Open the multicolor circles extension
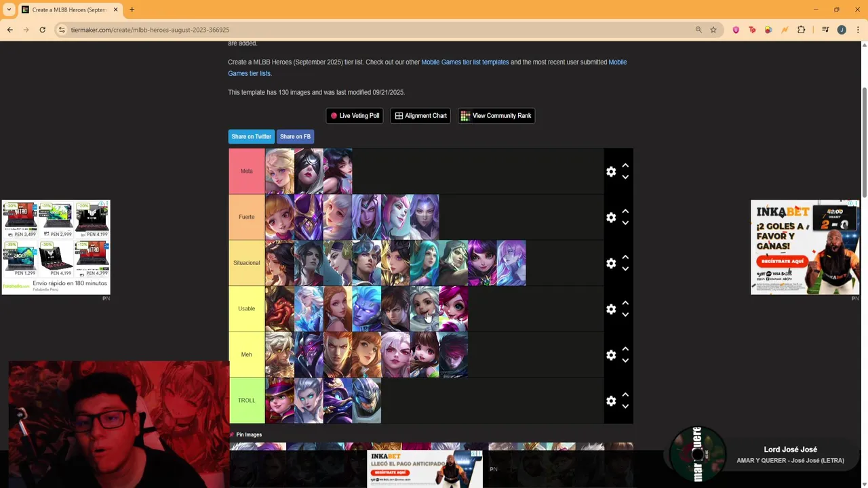 point(768,30)
